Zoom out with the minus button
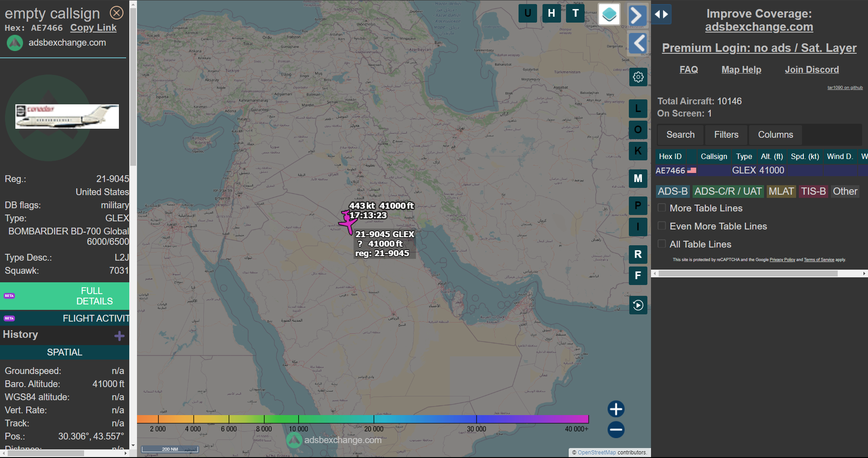 (616, 430)
